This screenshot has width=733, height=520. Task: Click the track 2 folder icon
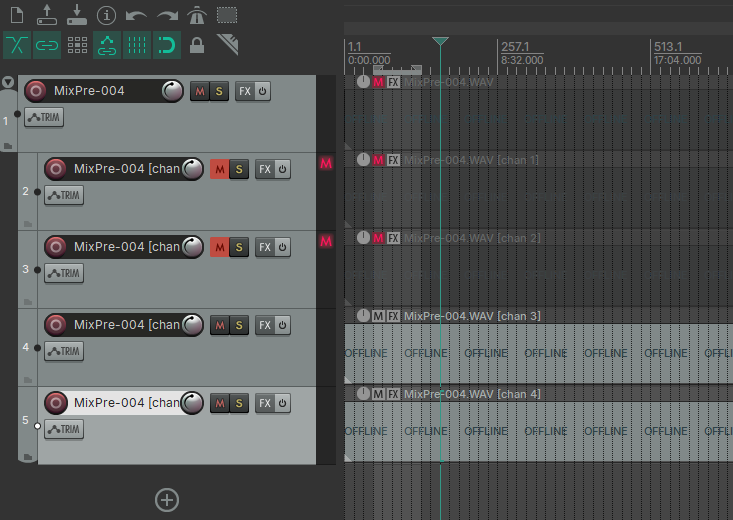28,224
